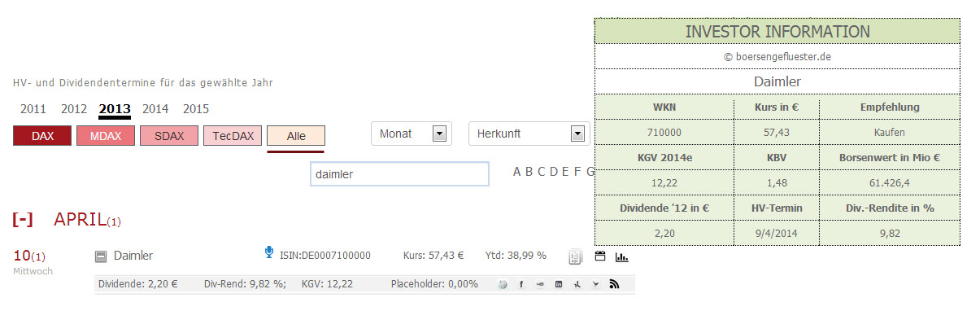Open the LinkedIn icon link
The width and height of the screenshot is (980, 333).
(559, 284)
